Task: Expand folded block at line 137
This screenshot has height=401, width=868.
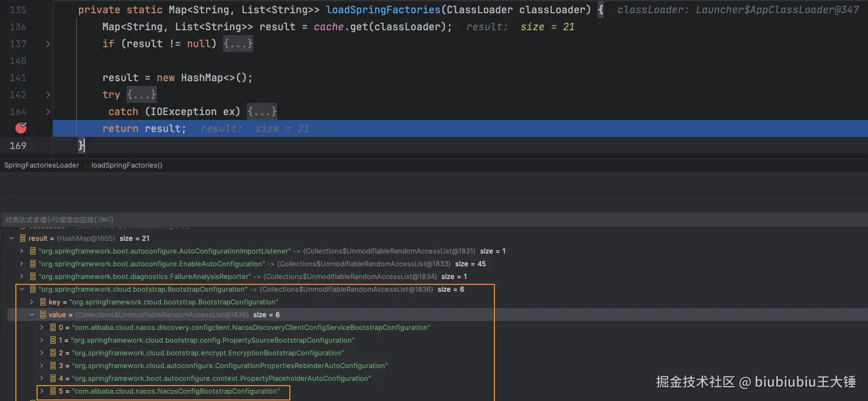Action: coord(48,44)
